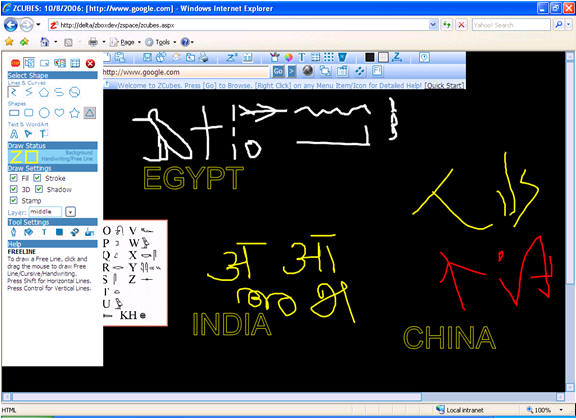The image size is (576, 420).
Task: Select the zigzag polyline shape
Action: 29,92
